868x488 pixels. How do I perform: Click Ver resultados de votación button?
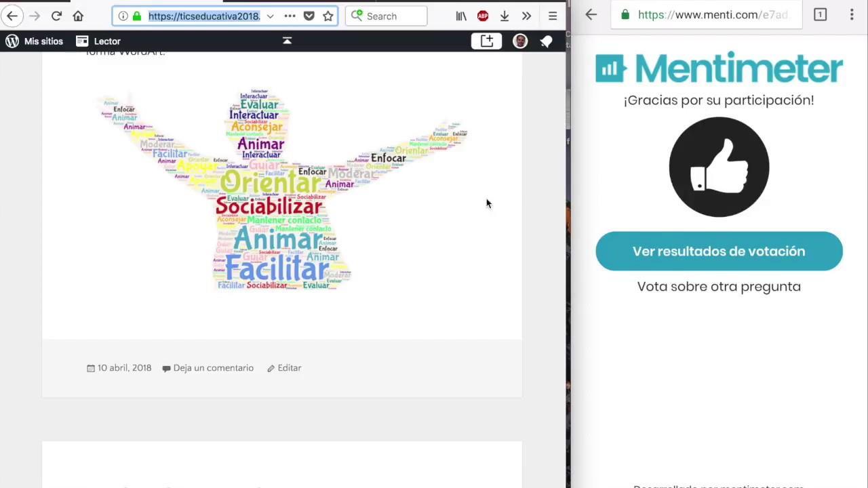[719, 251]
